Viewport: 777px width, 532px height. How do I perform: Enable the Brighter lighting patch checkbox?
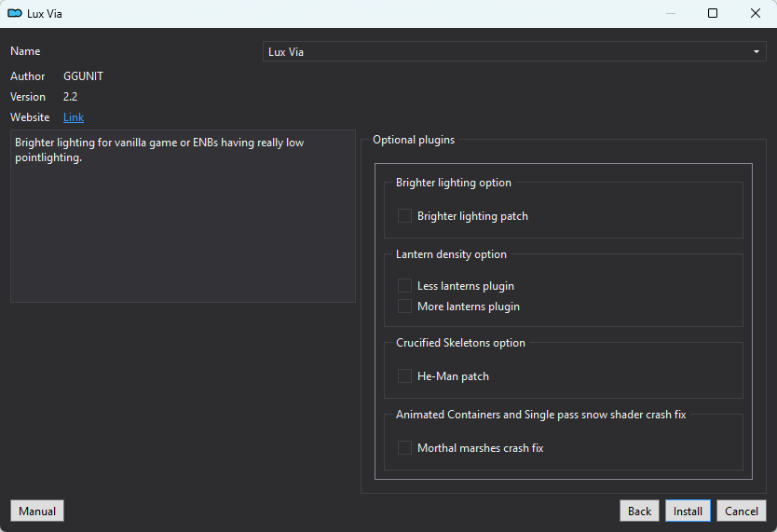click(404, 216)
